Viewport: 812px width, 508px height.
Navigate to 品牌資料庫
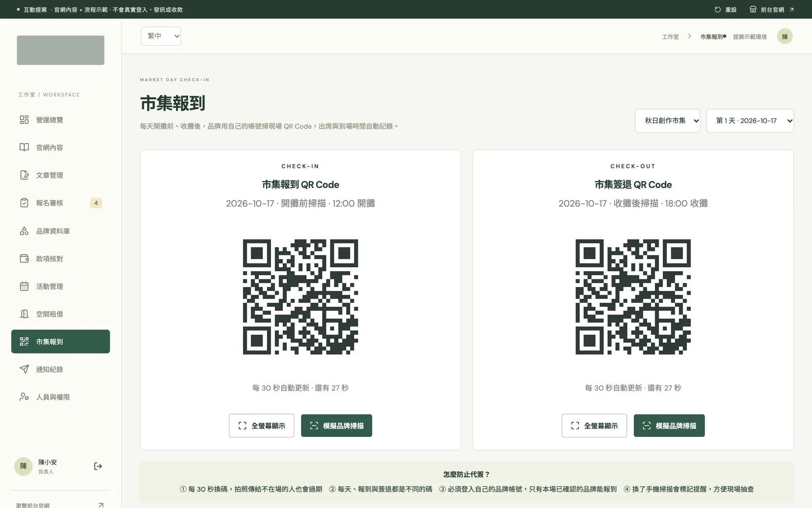pyautogui.click(x=60, y=231)
